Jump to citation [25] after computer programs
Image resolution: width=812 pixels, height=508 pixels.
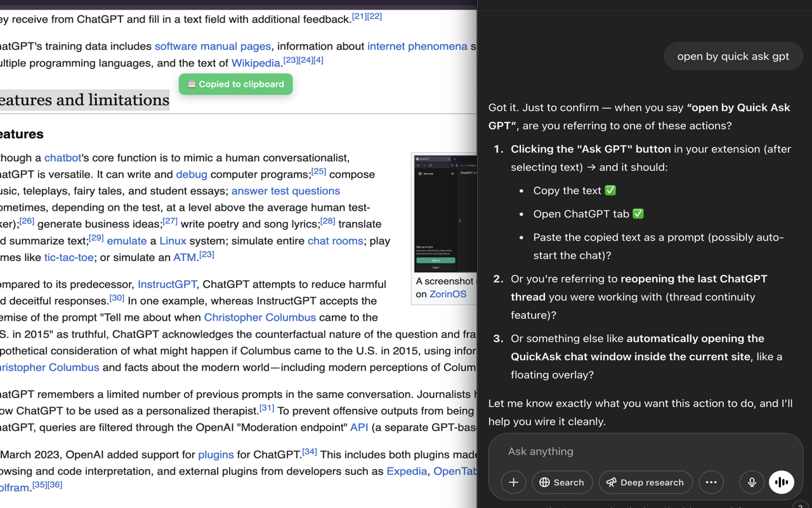pos(318,171)
